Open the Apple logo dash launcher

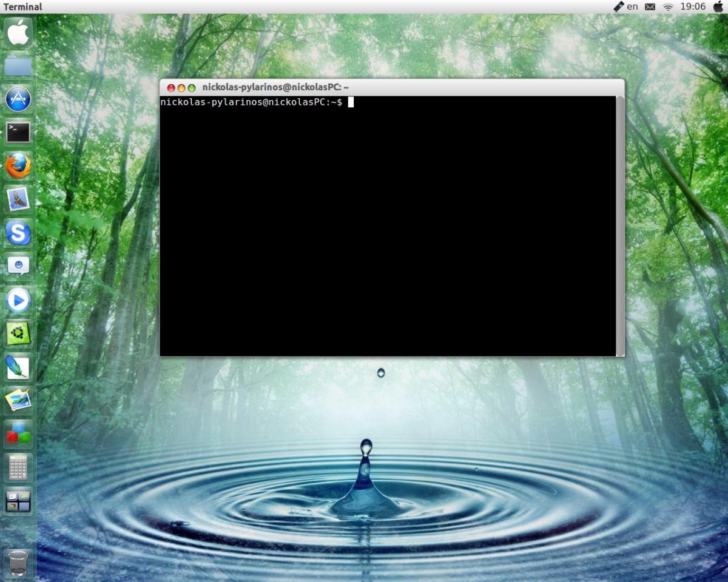pos(18,32)
